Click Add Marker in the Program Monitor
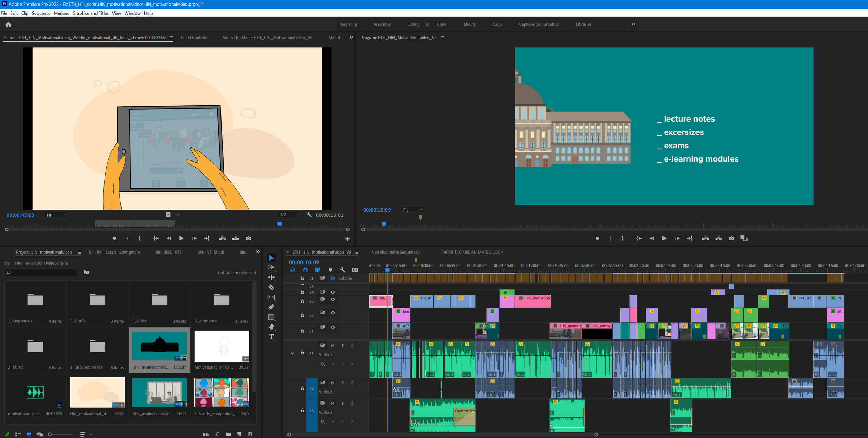This screenshot has height=438, width=868. pos(597,238)
